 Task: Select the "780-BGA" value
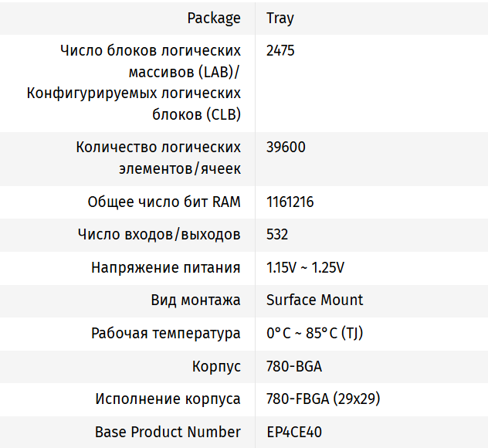click(290, 367)
